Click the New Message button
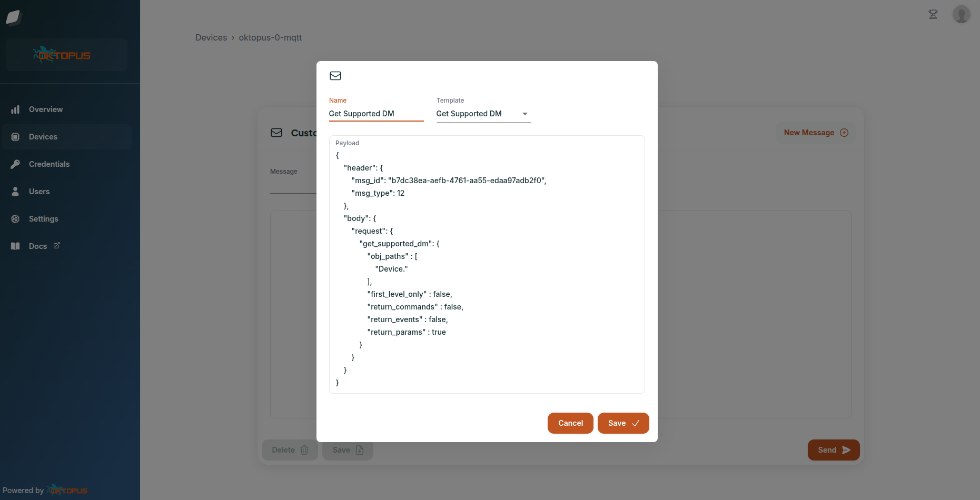This screenshot has height=500, width=980. [x=816, y=133]
